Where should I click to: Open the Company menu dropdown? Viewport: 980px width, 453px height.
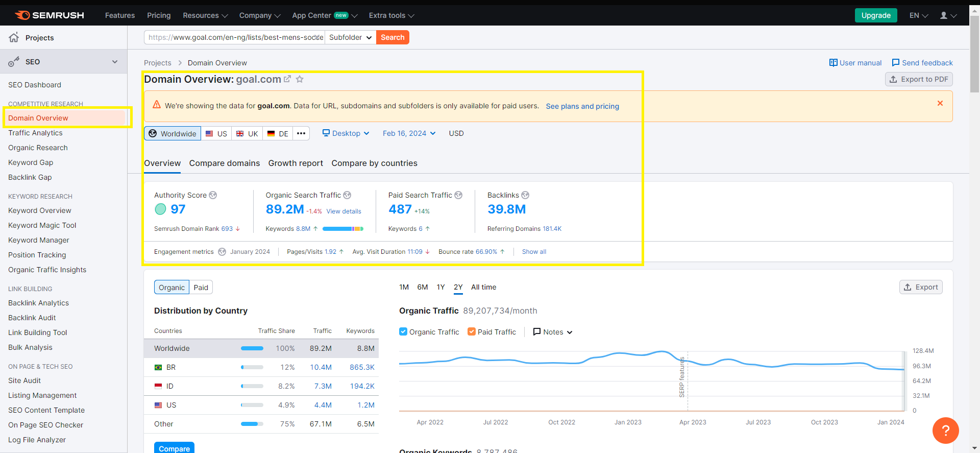tap(260, 15)
